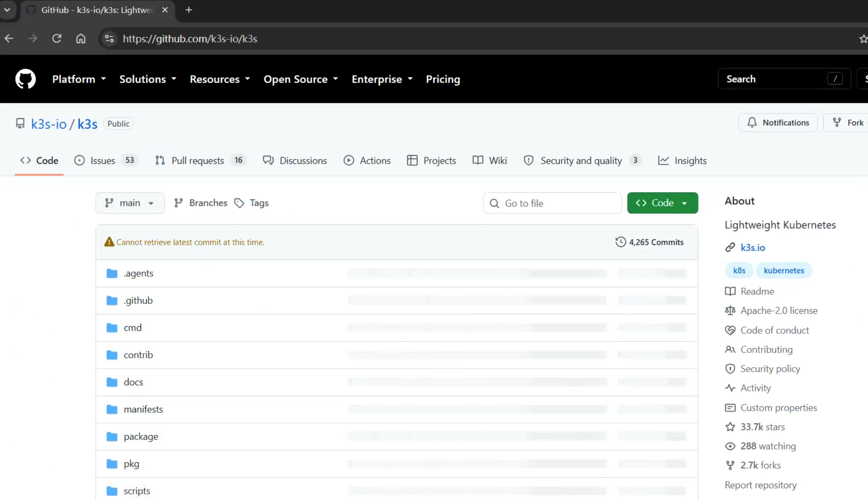Viewport: 868px width, 500px height.
Task: Expand the Resources menu
Action: click(220, 79)
